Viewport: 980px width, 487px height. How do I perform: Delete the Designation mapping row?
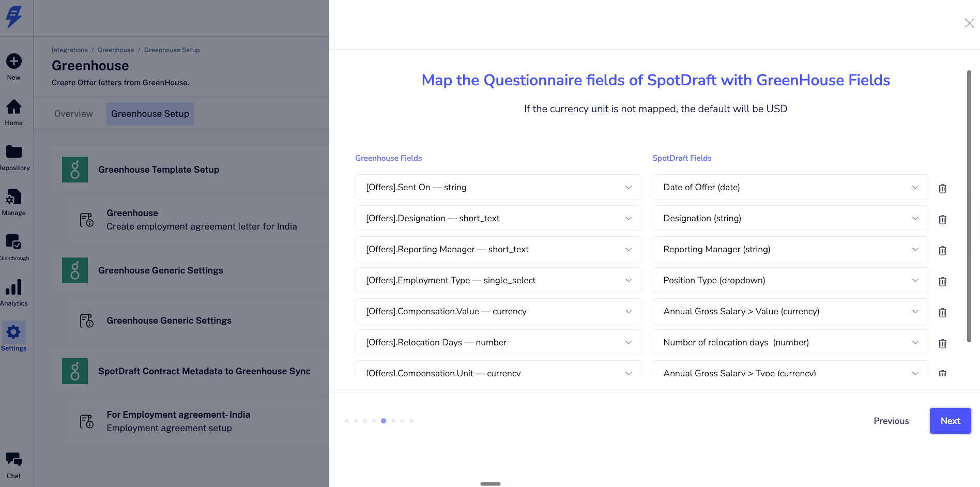click(942, 219)
